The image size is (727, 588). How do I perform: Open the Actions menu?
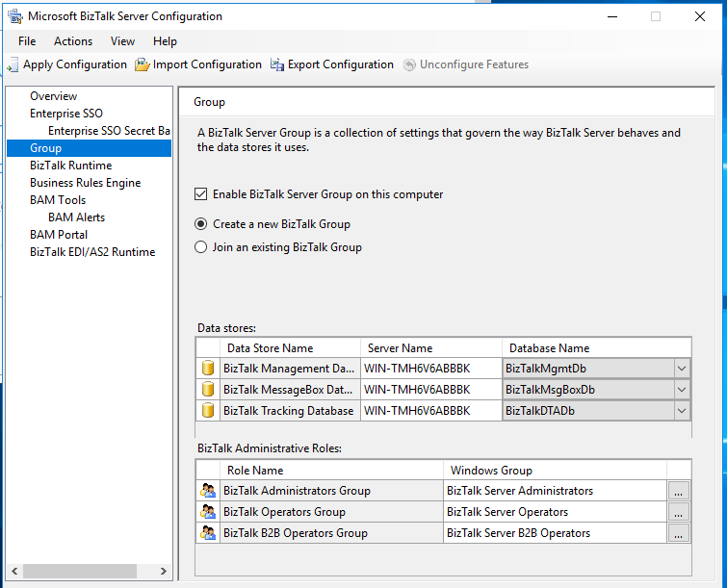coord(73,41)
